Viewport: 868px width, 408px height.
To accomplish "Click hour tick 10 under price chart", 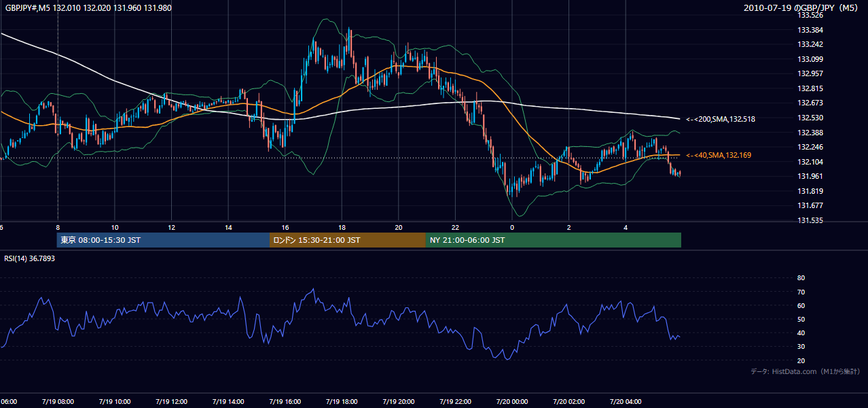I will tap(115, 227).
